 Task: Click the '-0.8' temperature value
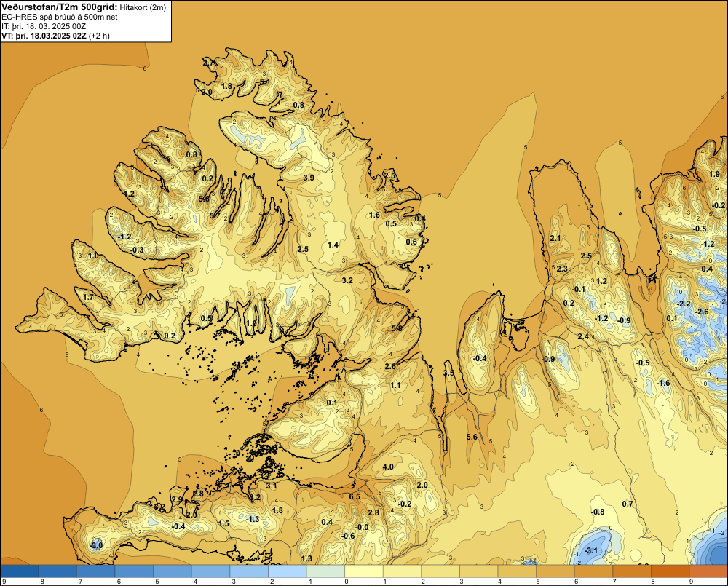pos(598,512)
